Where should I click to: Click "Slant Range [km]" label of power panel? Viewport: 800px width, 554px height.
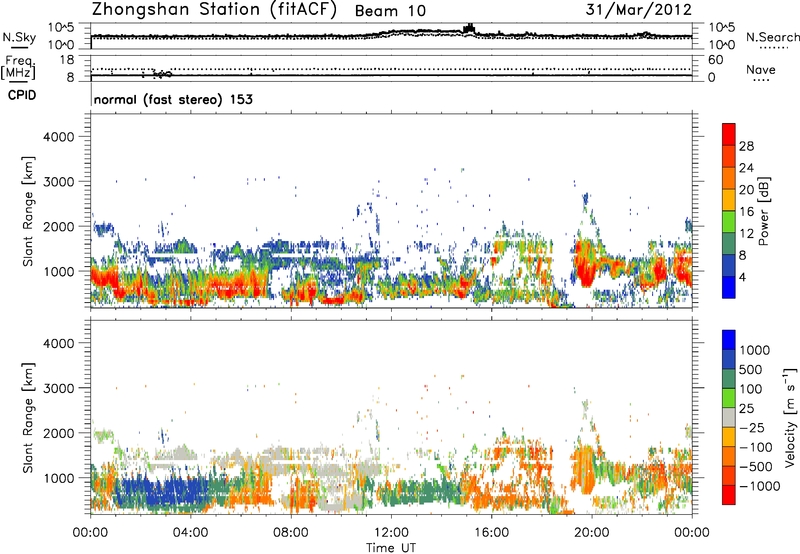coord(28,211)
